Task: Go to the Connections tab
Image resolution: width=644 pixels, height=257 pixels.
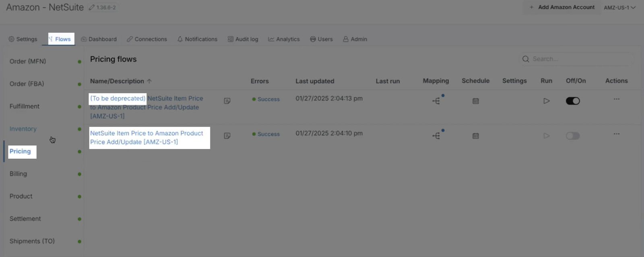Action: point(147,39)
